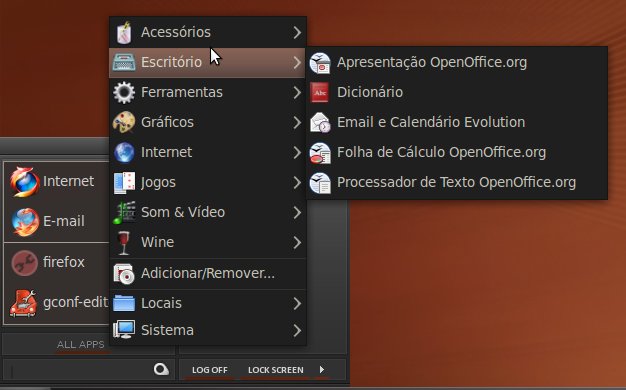The height and width of the screenshot is (390, 626).
Task: Click the LOCK SCREEN button
Action: click(275, 370)
